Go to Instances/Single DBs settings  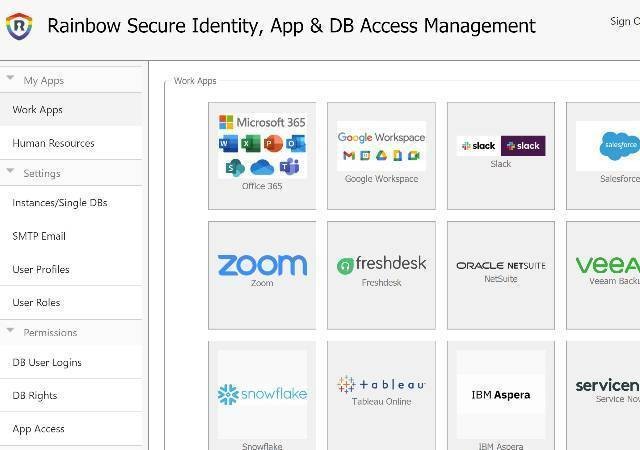pos(60,203)
